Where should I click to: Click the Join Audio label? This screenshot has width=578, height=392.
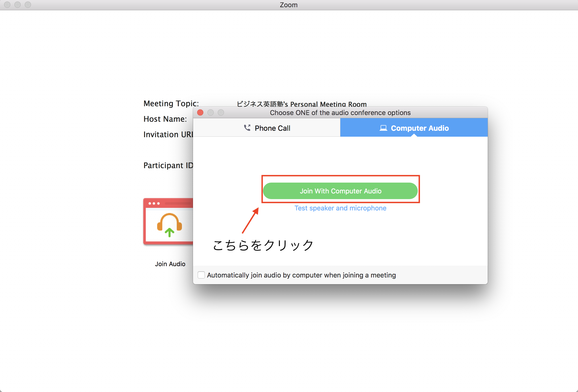170,264
